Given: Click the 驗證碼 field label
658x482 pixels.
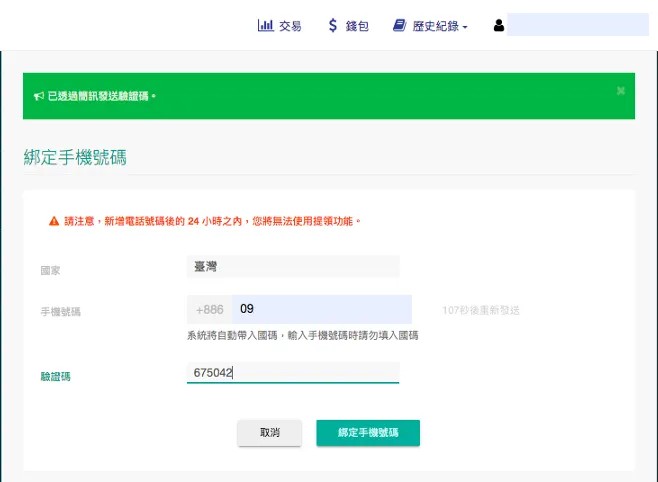Looking at the screenshot, I should [55, 376].
